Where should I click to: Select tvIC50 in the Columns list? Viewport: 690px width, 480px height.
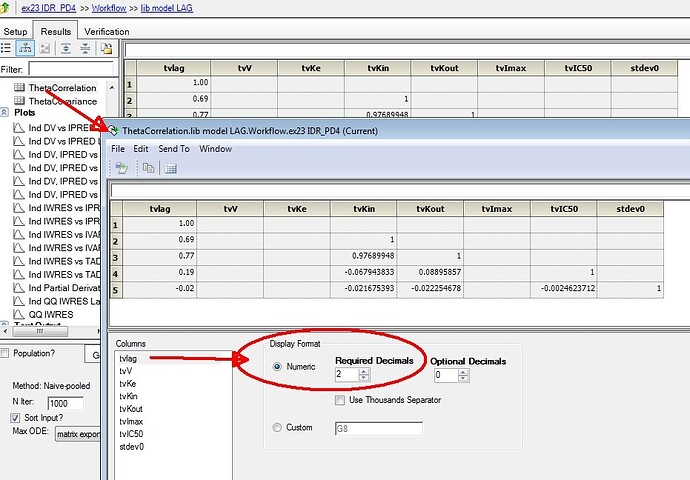131,434
